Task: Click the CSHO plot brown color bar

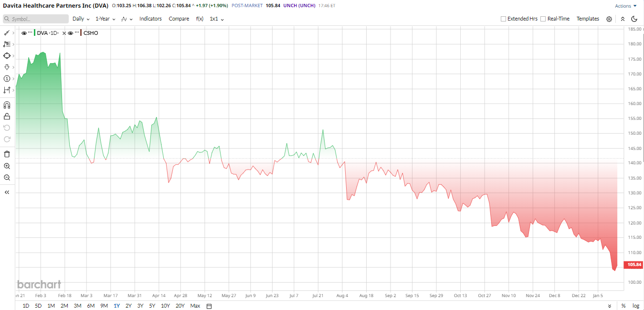Action: click(81, 33)
